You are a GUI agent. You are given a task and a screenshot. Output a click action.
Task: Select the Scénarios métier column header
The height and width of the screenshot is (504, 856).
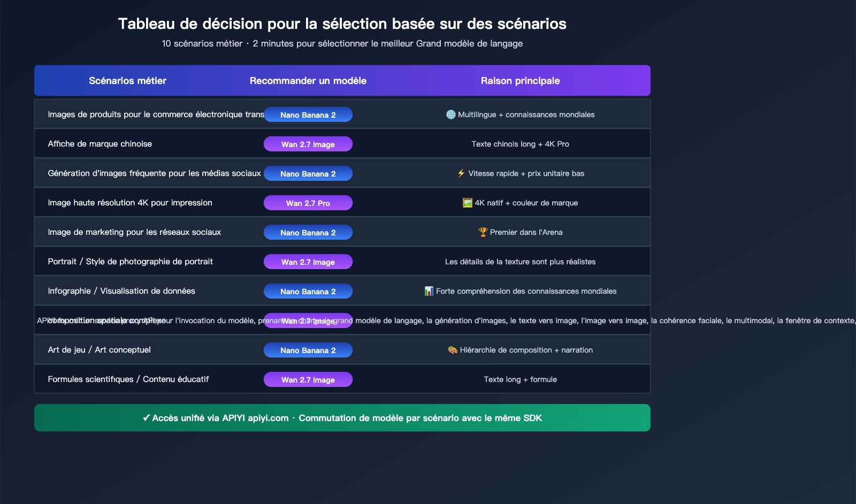[127, 81]
